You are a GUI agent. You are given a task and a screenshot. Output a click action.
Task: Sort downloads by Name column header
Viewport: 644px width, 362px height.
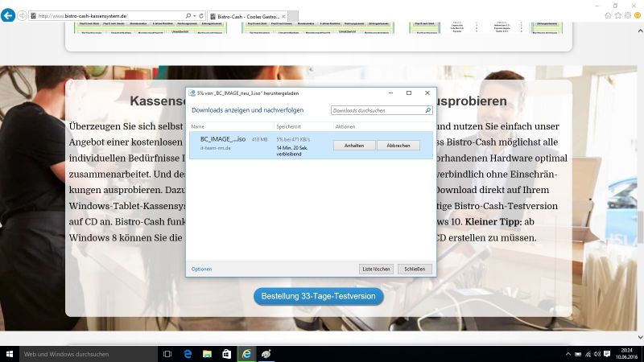tap(197, 127)
